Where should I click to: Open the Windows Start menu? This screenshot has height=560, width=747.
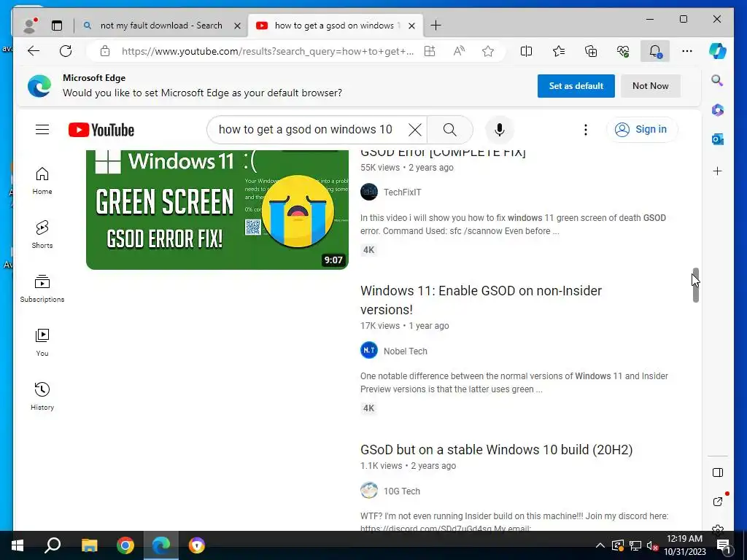pyautogui.click(x=18, y=545)
